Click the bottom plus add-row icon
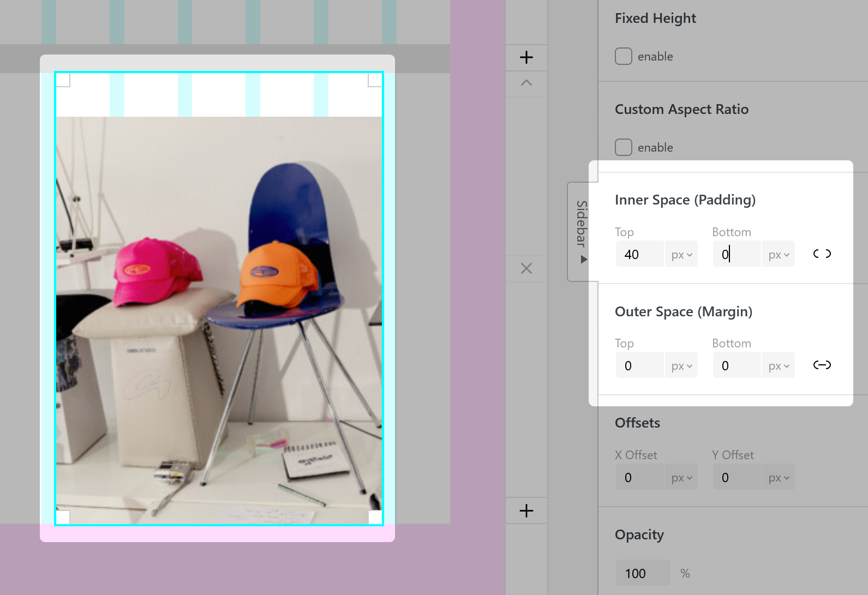 526,510
